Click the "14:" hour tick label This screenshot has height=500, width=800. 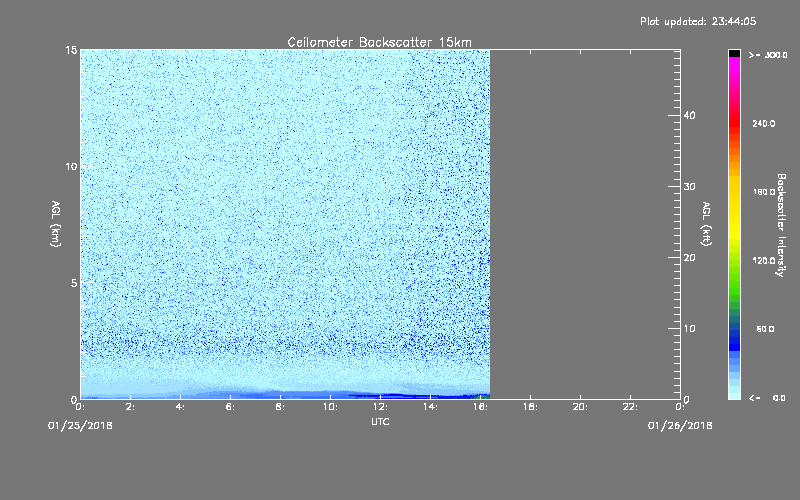[x=430, y=407]
